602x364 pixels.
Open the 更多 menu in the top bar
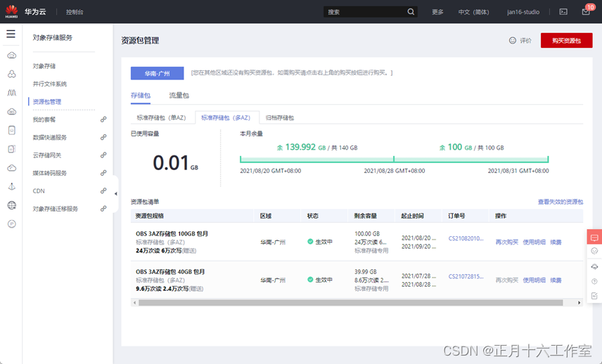tap(437, 12)
